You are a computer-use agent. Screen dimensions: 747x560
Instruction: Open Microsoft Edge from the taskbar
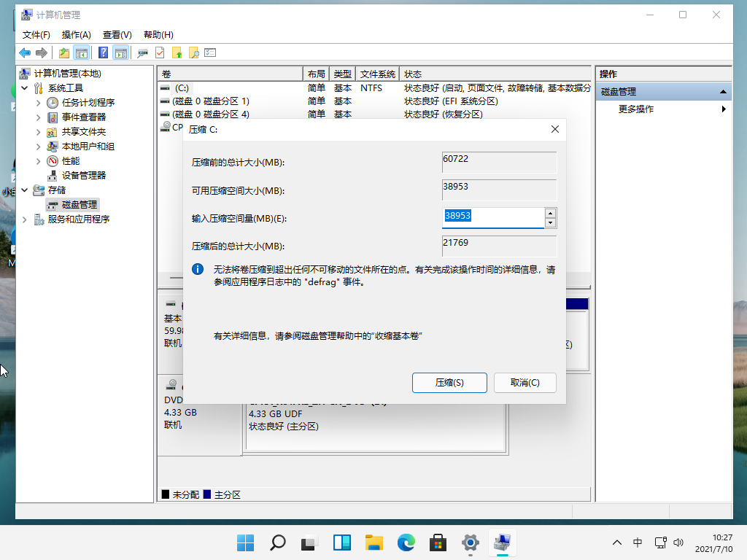click(x=406, y=542)
